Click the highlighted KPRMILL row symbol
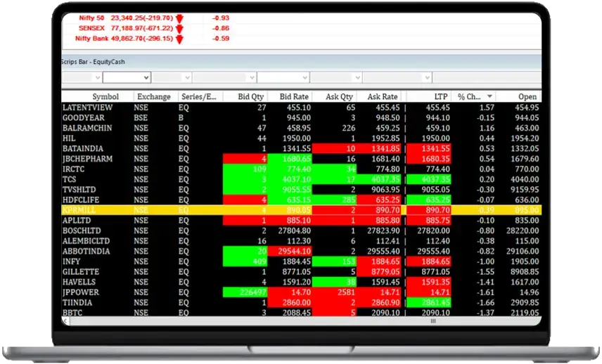 click(79, 210)
